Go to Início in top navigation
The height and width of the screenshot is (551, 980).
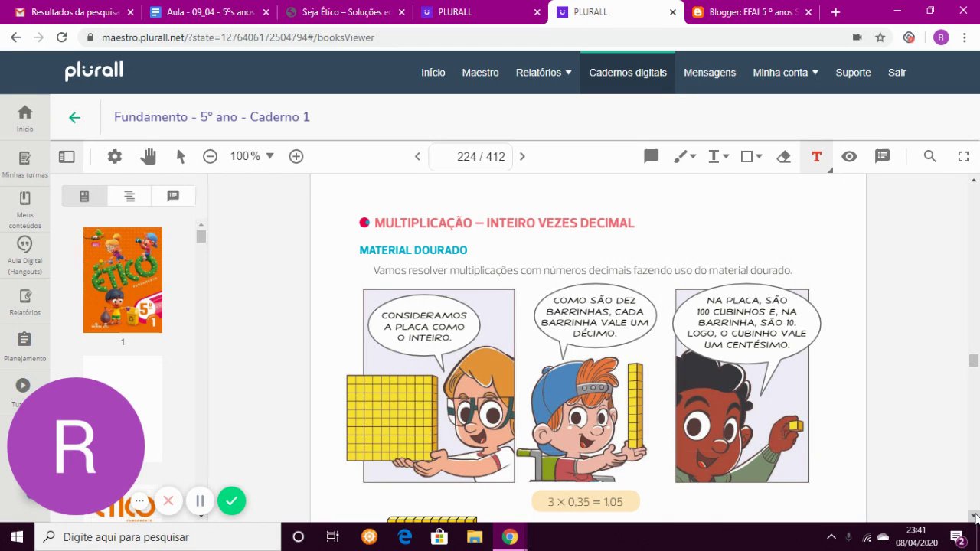pyautogui.click(x=433, y=73)
